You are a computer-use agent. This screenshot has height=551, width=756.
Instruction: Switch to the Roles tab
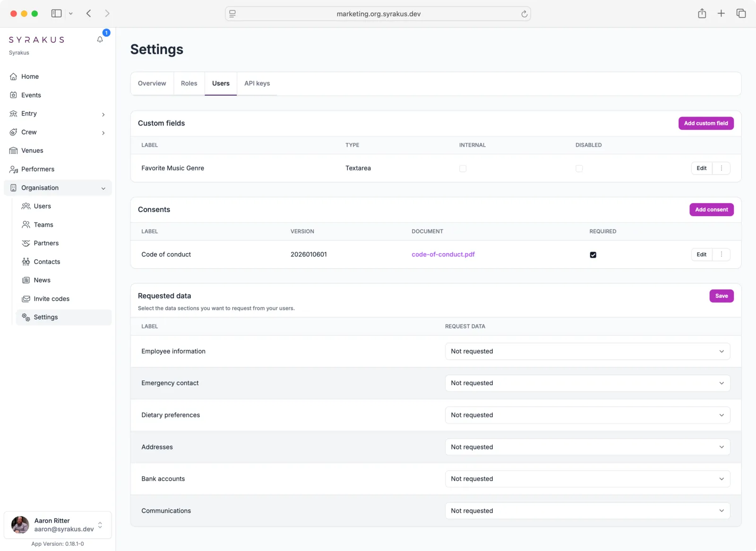pyautogui.click(x=189, y=83)
